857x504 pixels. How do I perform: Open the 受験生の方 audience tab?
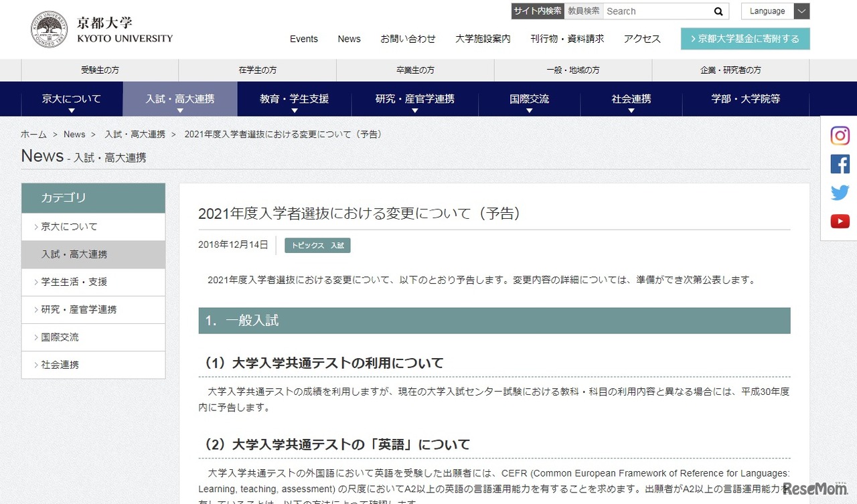click(x=100, y=70)
